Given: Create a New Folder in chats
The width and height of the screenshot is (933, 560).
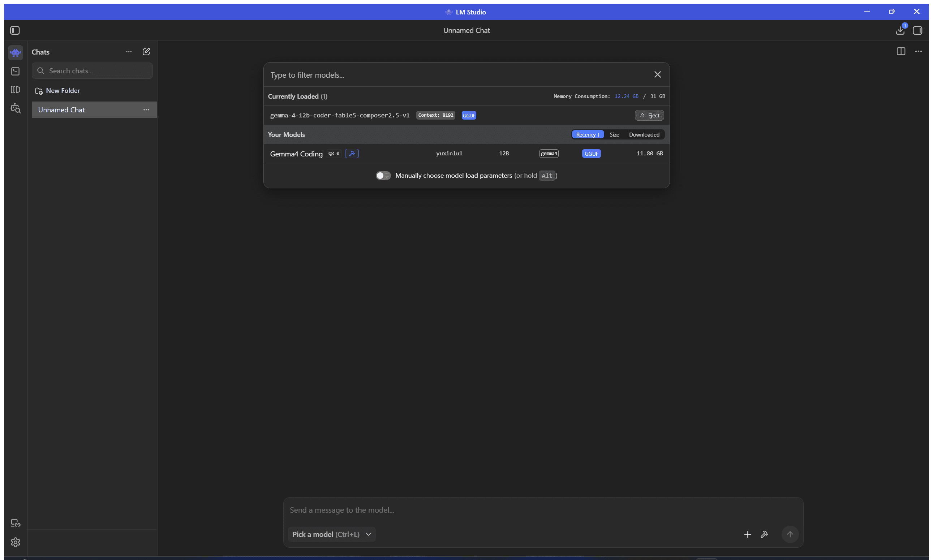Looking at the screenshot, I should point(57,91).
